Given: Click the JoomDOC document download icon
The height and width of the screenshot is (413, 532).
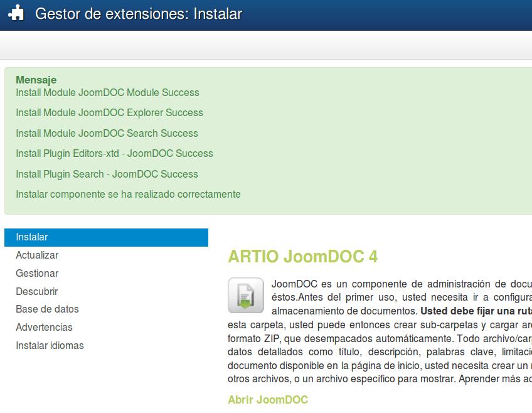Looking at the screenshot, I should tap(246, 295).
